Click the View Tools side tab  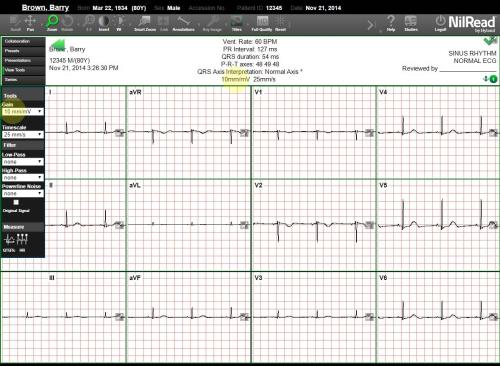coord(23,70)
